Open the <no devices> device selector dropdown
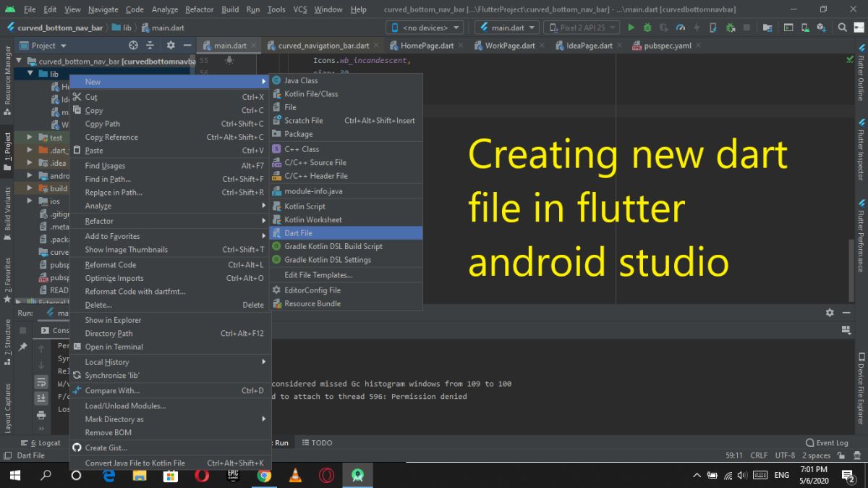The height and width of the screenshot is (488, 868). click(426, 28)
